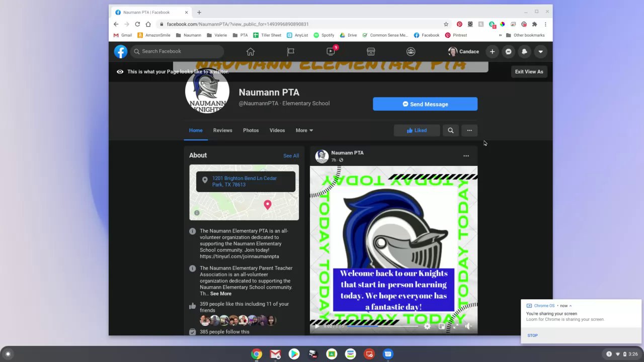Enable video picture-in-picture mode

pos(441,326)
